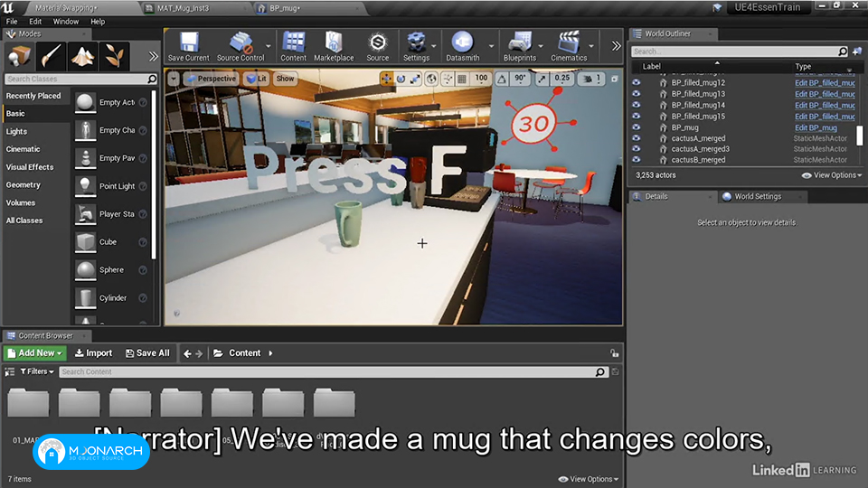Viewport: 868px width, 488px height.
Task: Switch to the MAT_Mug_Inst3 tab
Action: (183, 8)
